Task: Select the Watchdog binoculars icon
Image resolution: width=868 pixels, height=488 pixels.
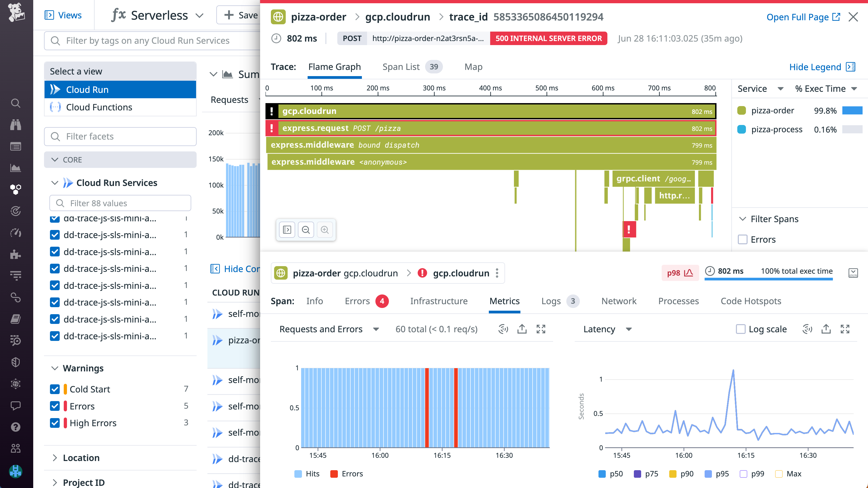Action: 16,125
